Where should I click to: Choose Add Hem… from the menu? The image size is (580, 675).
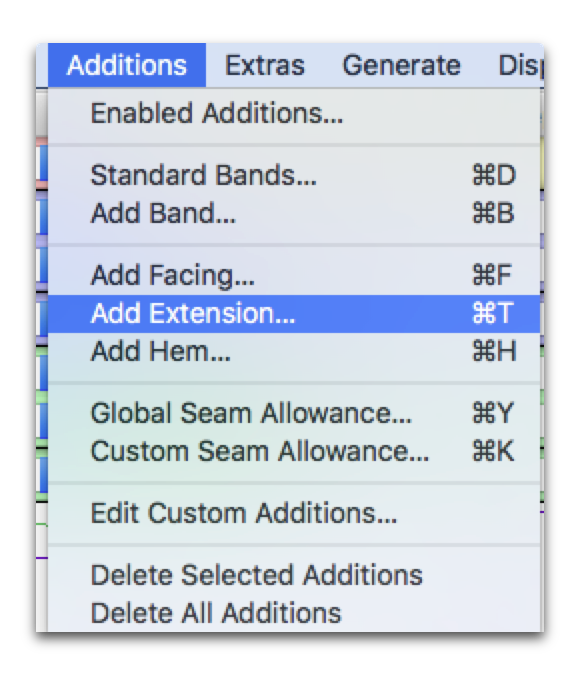coord(294,351)
